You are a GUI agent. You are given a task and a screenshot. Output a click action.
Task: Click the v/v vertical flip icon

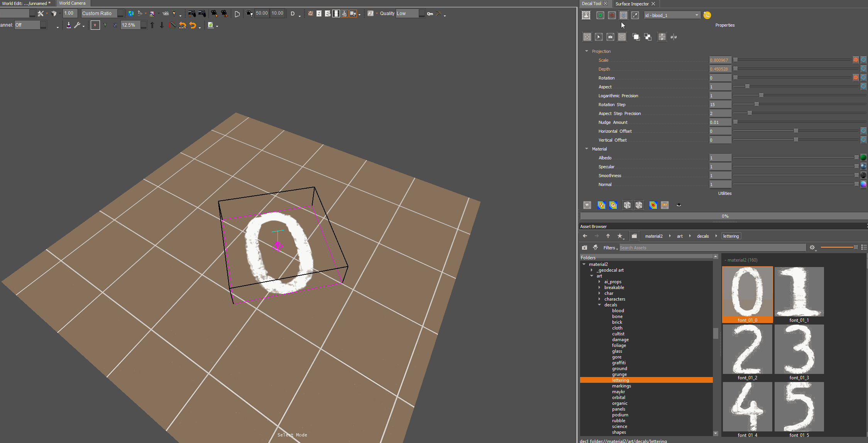(662, 37)
